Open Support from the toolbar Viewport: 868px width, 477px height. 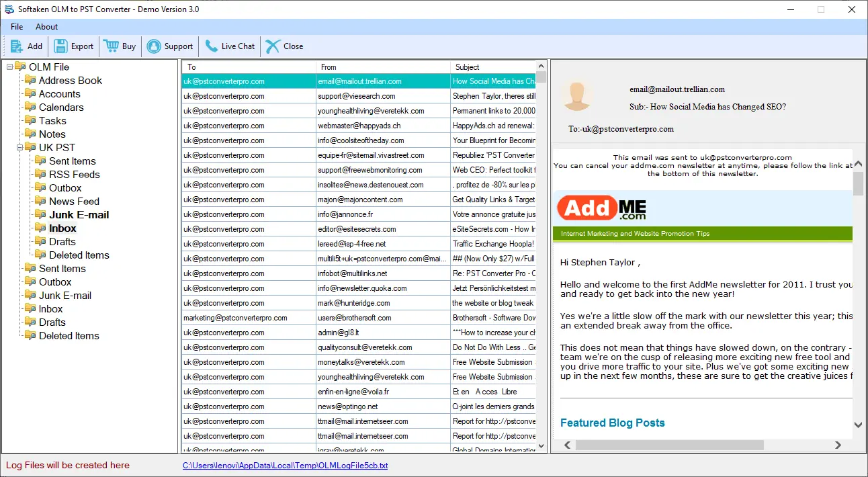170,46
